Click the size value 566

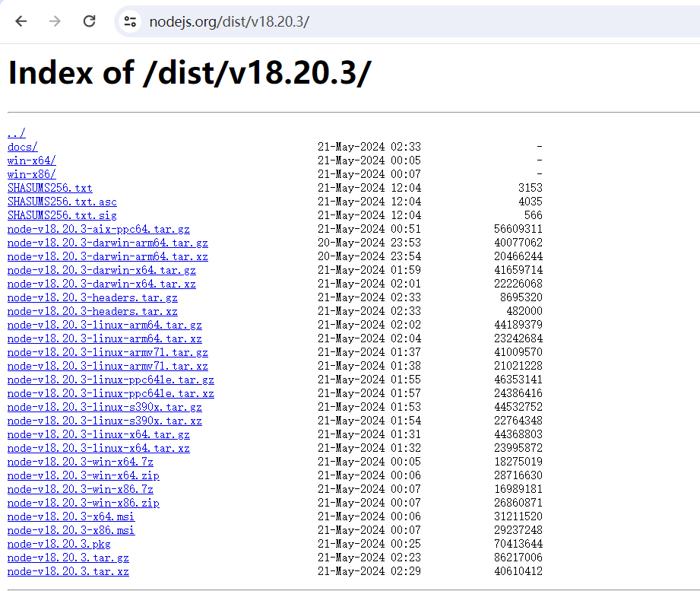point(534,215)
